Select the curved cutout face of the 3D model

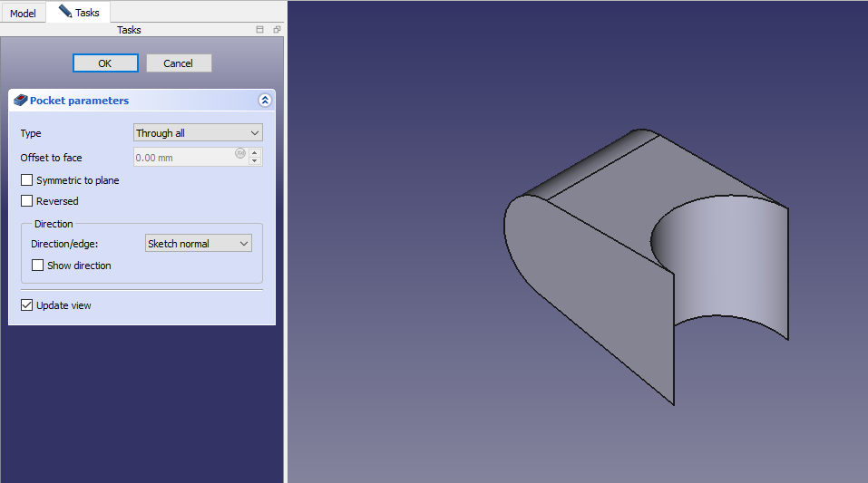pos(726,272)
